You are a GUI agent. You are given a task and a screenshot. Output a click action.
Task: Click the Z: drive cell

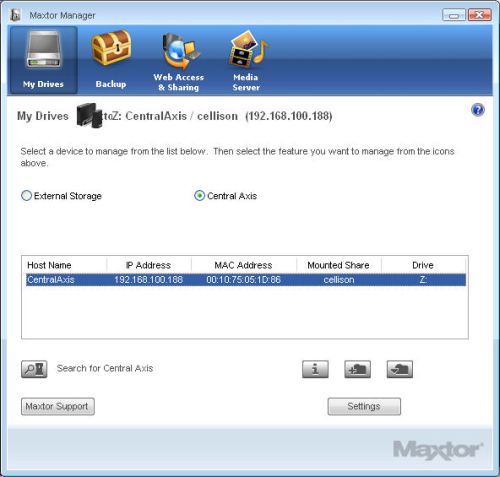pyautogui.click(x=423, y=279)
